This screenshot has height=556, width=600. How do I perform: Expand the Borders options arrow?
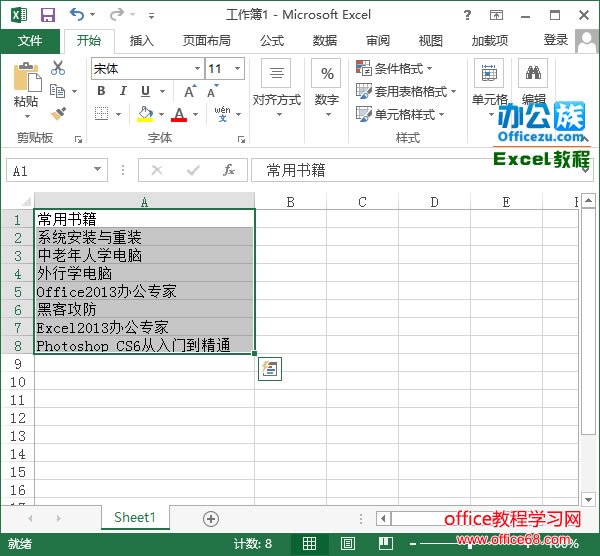coord(118,114)
